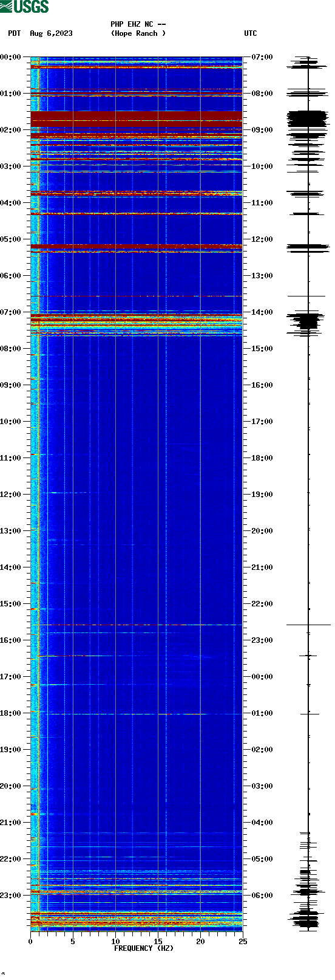Click the 'FREQUENCY (HZ)' axis title
335x980 pixels.
tap(144, 948)
